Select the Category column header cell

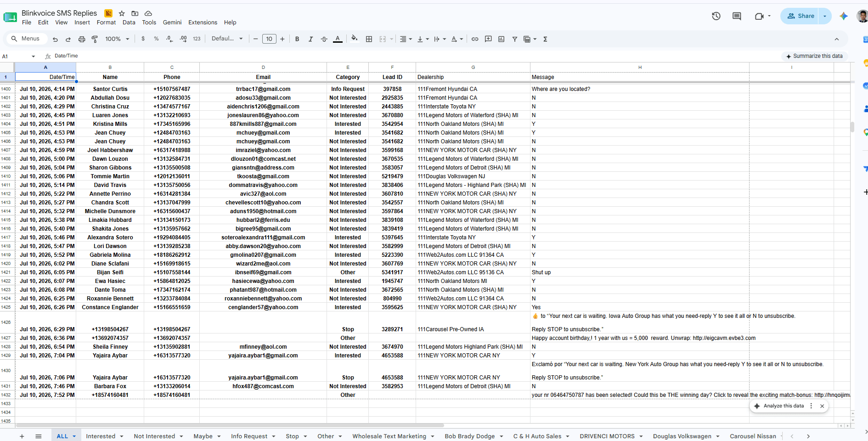click(348, 77)
